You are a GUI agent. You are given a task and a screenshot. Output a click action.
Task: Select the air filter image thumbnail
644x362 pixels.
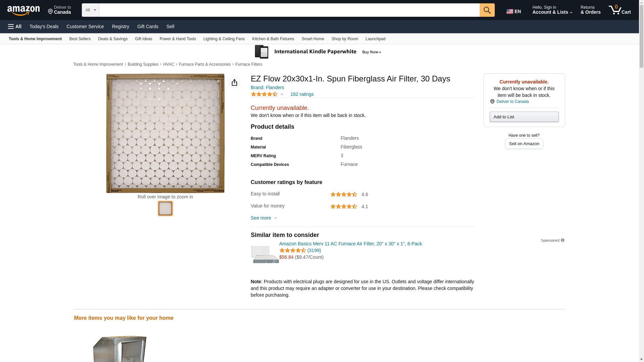pyautogui.click(x=165, y=208)
